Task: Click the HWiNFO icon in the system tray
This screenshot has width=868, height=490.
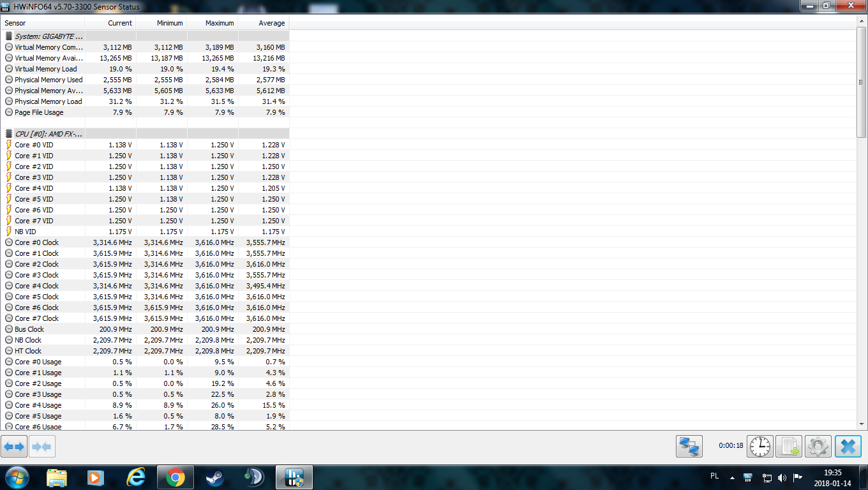Action: click(748, 478)
